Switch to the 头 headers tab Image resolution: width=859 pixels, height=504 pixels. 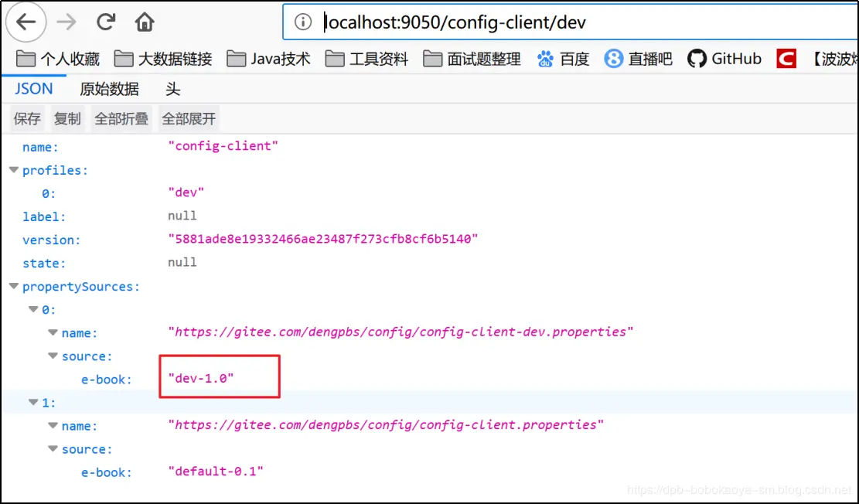(172, 89)
